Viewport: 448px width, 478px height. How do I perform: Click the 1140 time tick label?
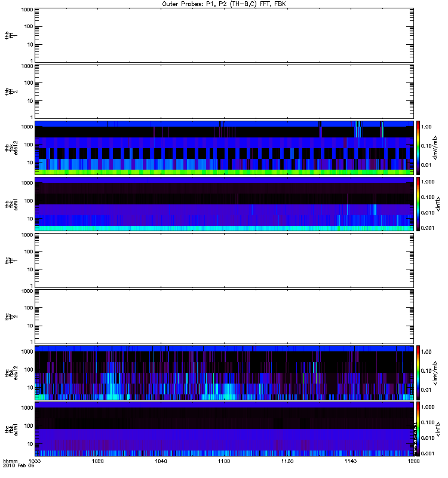tap(351, 461)
